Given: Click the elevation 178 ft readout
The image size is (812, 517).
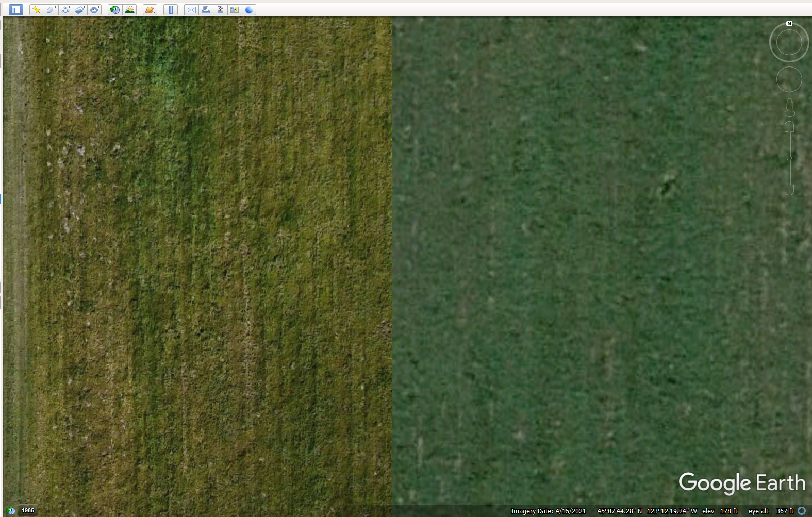Looking at the screenshot, I should [x=720, y=511].
